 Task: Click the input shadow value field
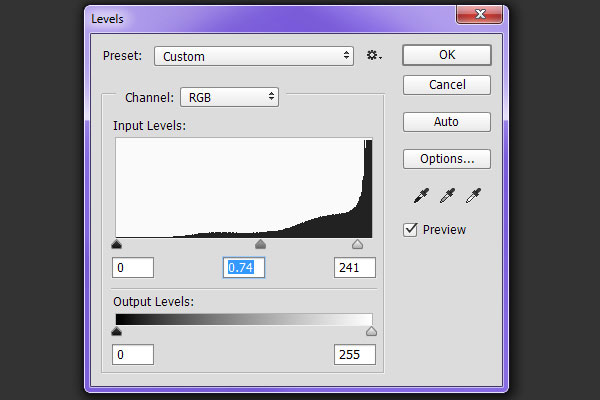coord(133,267)
